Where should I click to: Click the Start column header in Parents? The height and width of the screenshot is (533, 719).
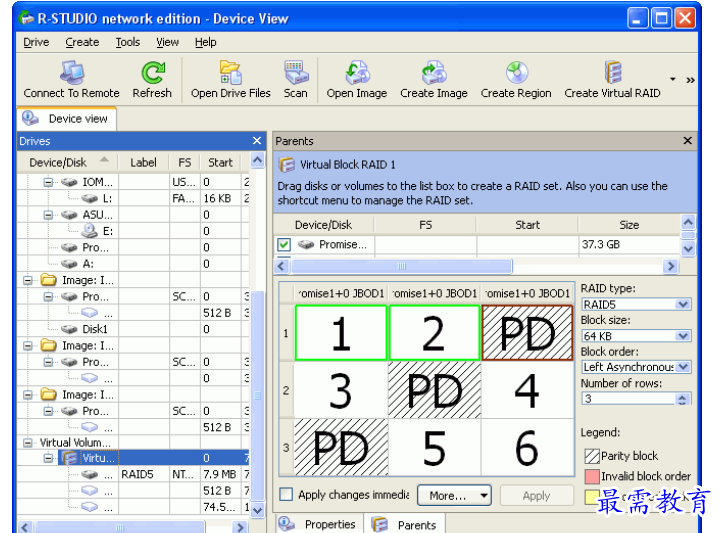pos(527,225)
